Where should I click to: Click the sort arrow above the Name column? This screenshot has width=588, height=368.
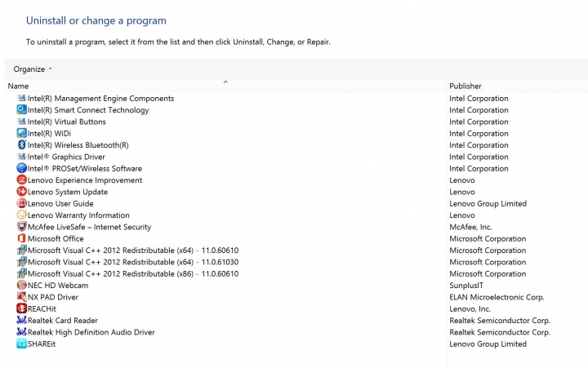225,82
